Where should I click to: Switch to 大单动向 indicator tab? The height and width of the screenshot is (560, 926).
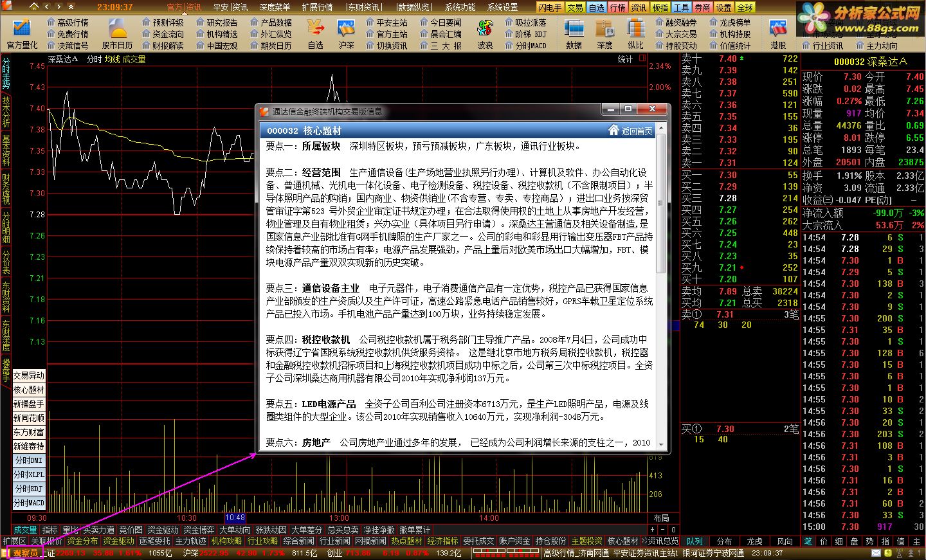(x=235, y=530)
